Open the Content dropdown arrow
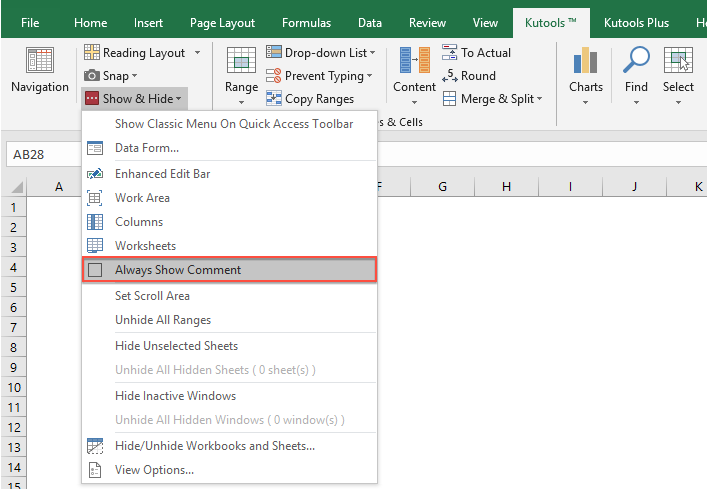The width and height of the screenshot is (707, 489). tap(414, 102)
